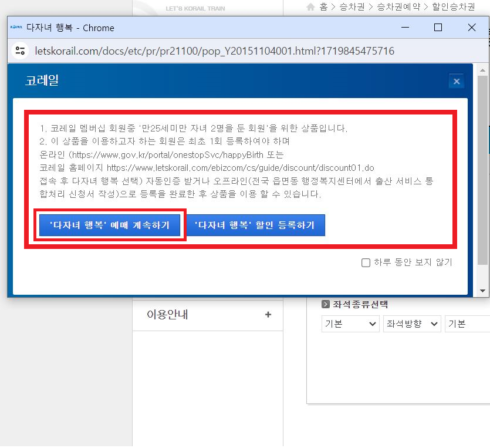Click home icon in breadcrumb
The height and width of the screenshot is (448, 490).
(310, 6)
